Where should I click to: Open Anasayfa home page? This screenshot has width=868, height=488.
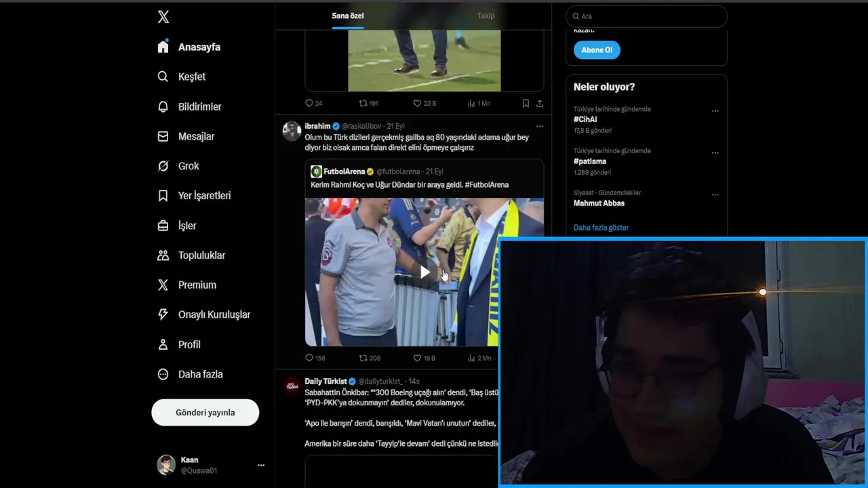pyautogui.click(x=189, y=47)
